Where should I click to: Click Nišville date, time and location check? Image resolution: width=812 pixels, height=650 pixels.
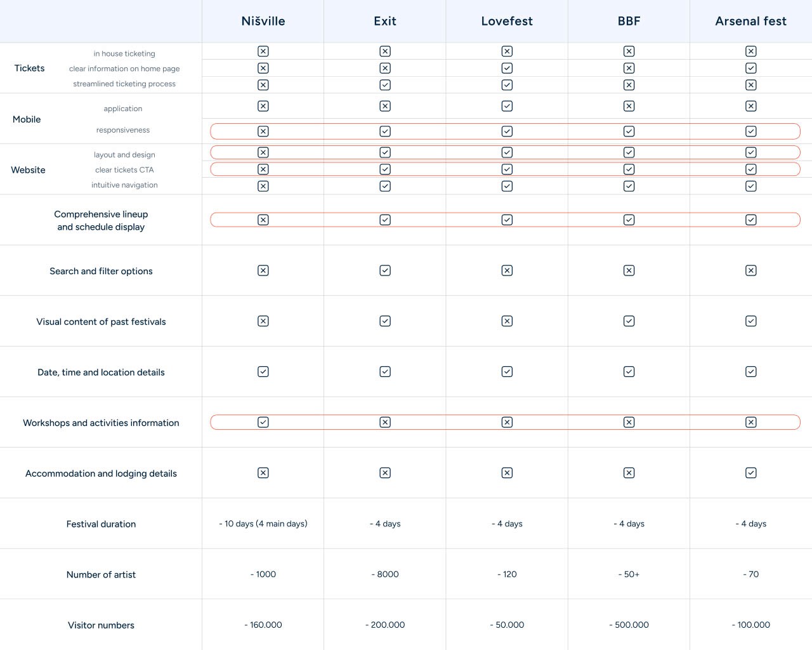click(x=263, y=372)
